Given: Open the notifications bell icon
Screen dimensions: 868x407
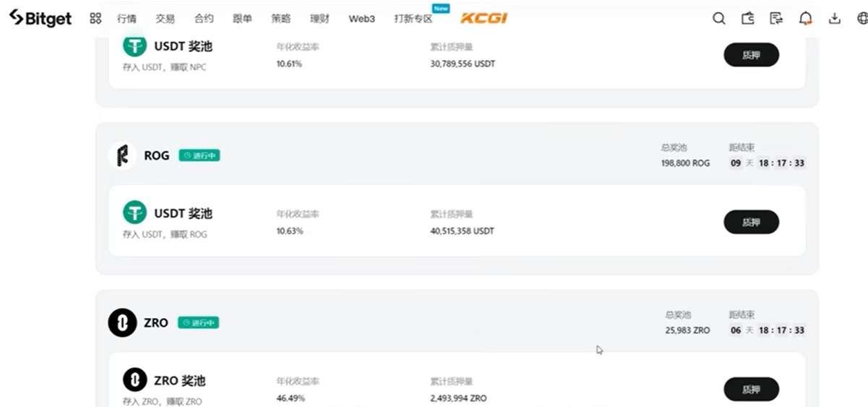Looking at the screenshot, I should (x=806, y=19).
